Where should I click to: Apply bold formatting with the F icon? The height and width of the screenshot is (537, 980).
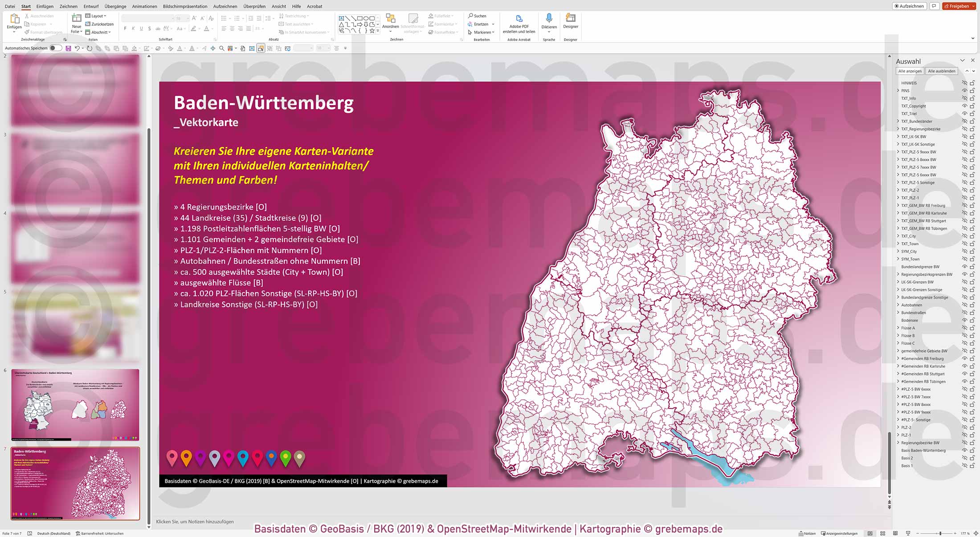click(x=126, y=28)
